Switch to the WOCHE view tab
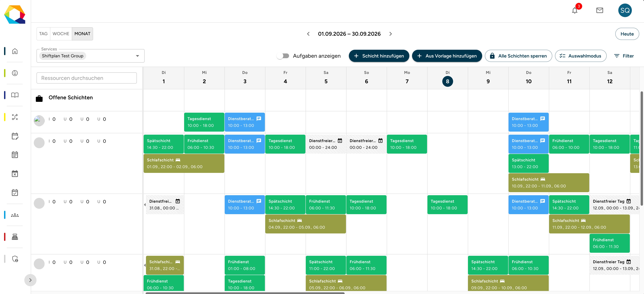The width and height of the screenshot is (644, 294). 61,34
